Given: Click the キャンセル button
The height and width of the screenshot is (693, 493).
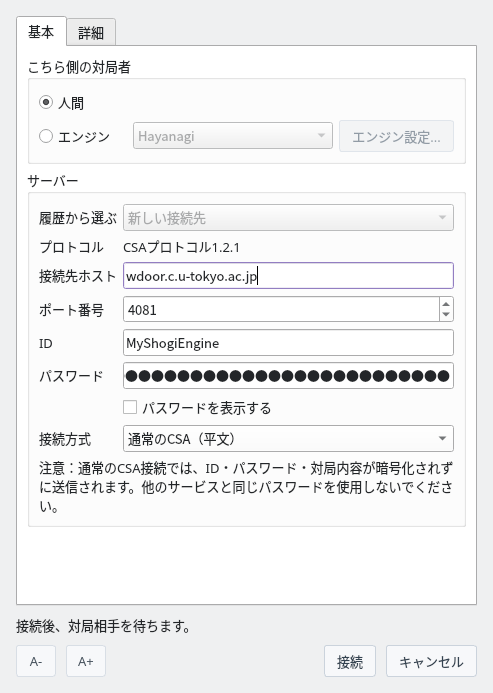Looking at the screenshot, I should [x=431, y=661].
